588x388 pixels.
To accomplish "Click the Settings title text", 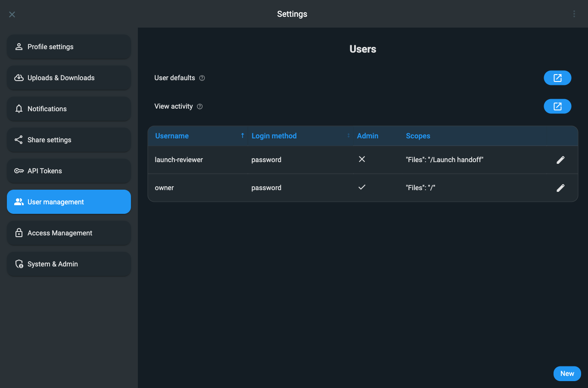I will (x=292, y=14).
